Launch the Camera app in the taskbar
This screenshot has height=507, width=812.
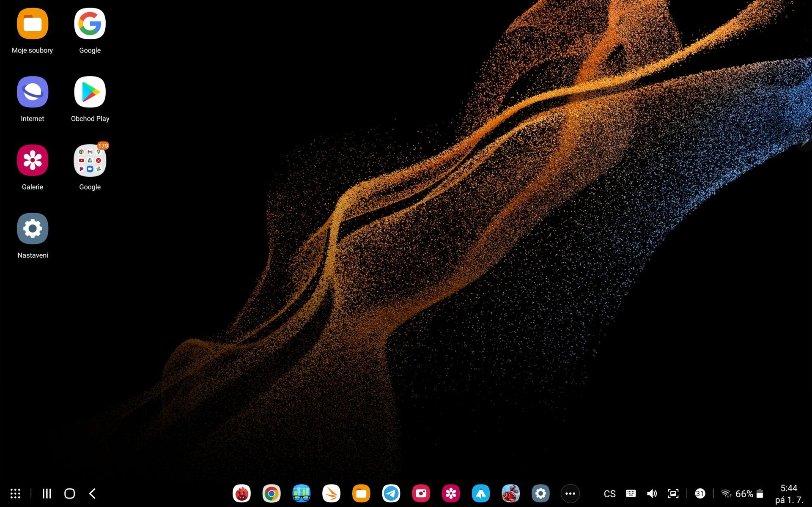pyautogui.click(x=421, y=493)
